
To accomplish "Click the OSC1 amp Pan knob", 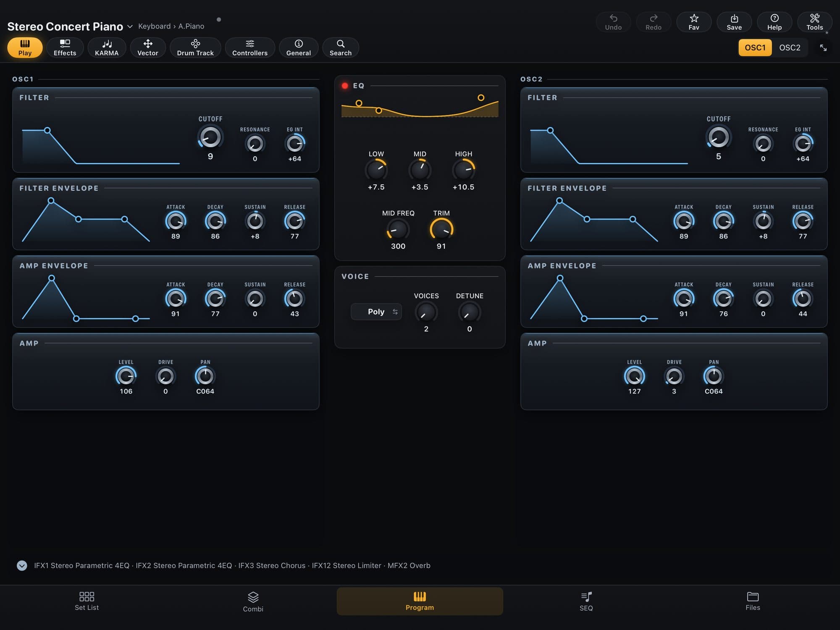I will (x=205, y=376).
